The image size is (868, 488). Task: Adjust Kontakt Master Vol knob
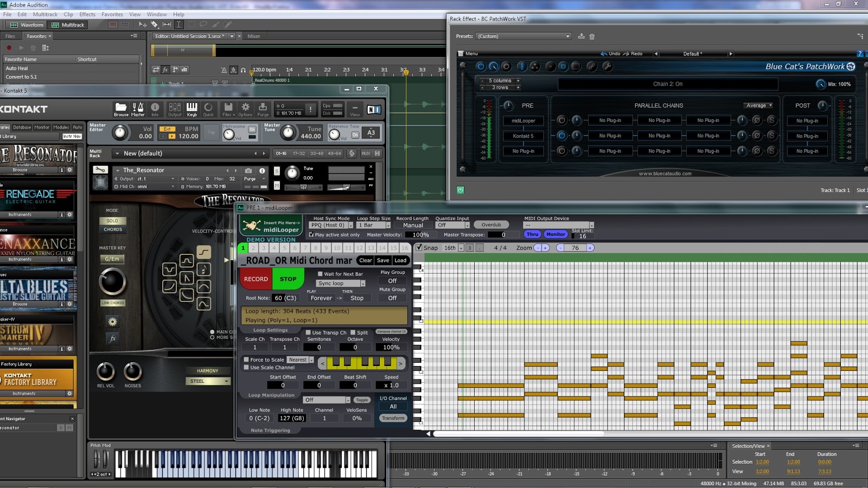(120, 132)
